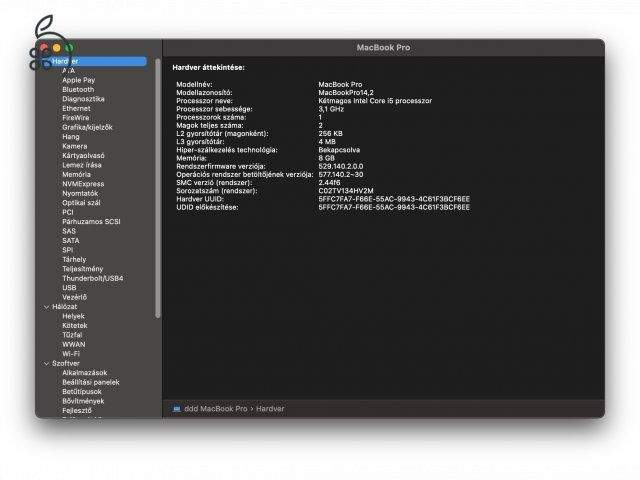Image resolution: width=640 pixels, height=480 pixels.
Task: Select 'ddd MacBook Pro' in path bar
Action: click(216, 409)
